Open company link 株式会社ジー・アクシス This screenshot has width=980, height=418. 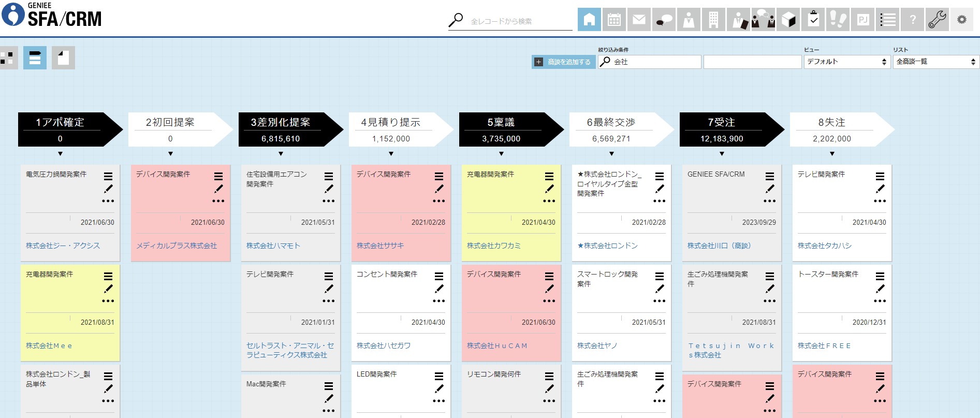pos(63,246)
